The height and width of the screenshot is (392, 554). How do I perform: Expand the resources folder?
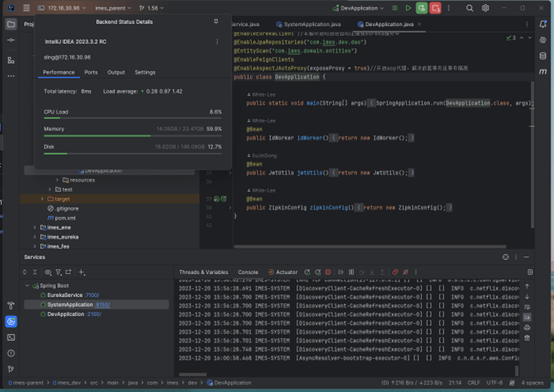click(x=57, y=180)
